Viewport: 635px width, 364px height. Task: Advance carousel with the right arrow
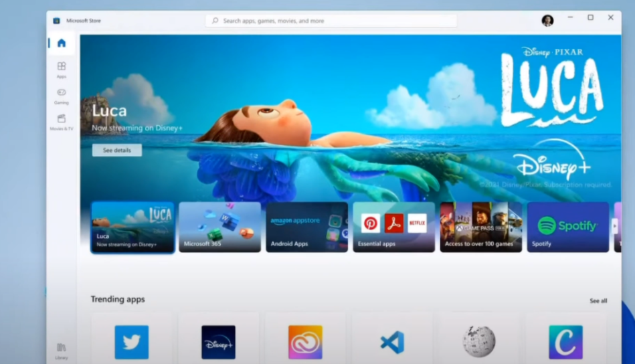(x=615, y=226)
